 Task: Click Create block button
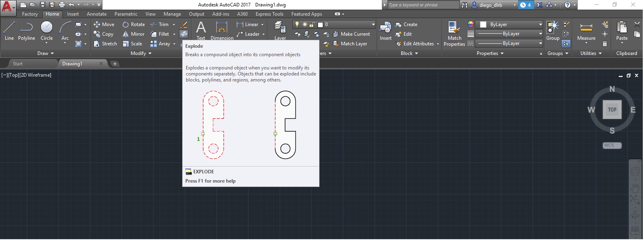[406, 24]
